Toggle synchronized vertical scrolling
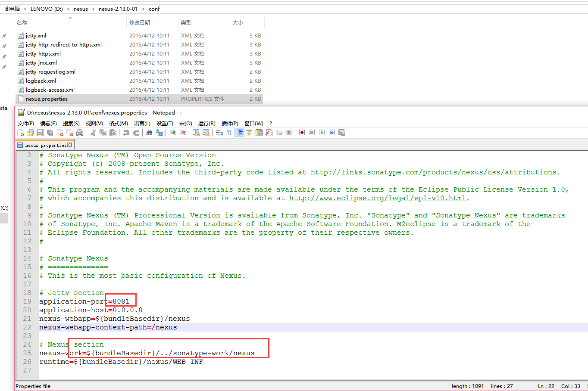This screenshot has width=588, height=391. 196,133
